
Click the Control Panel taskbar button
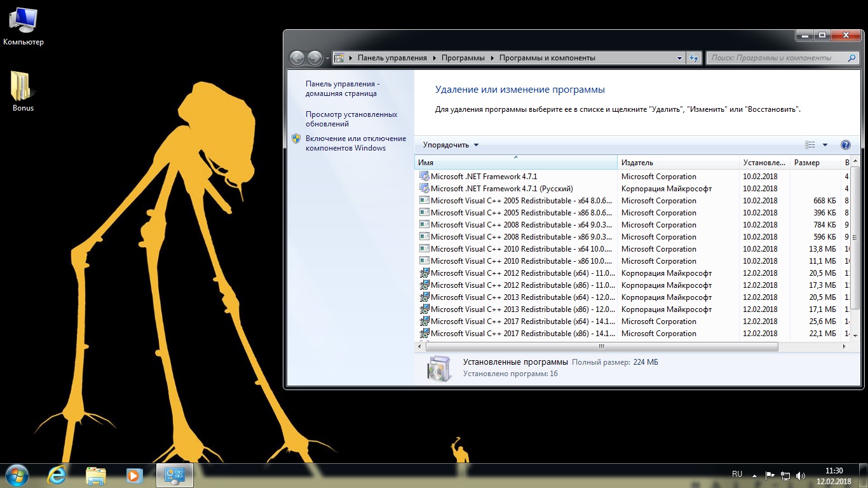point(174,475)
